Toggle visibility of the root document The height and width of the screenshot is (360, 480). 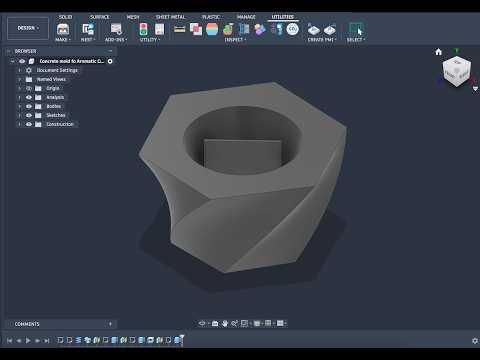click(x=22, y=61)
